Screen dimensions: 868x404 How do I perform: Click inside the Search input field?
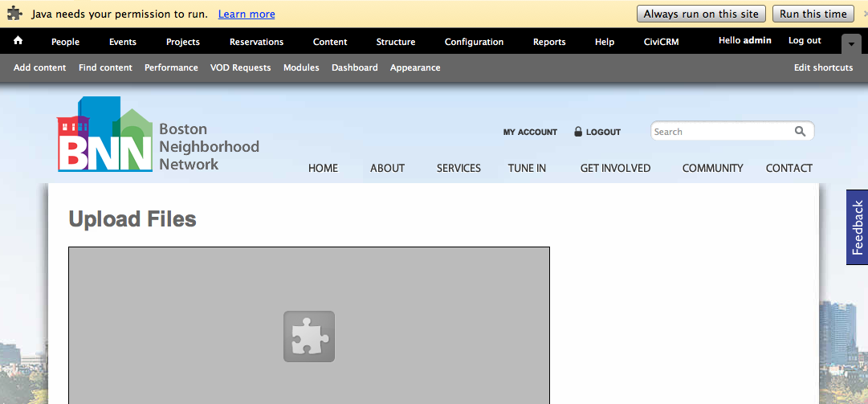723,132
